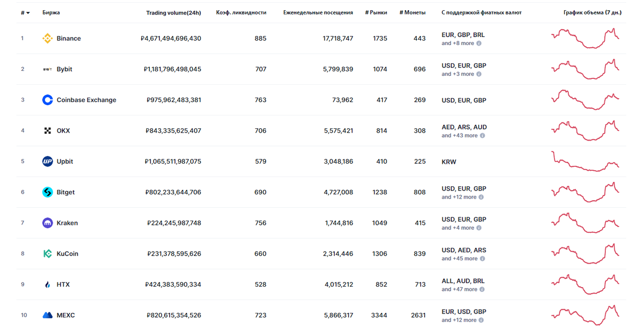Open Binance's 7-day volume chart
Image resolution: width=644 pixels, height=329 pixels.
pos(585,39)
